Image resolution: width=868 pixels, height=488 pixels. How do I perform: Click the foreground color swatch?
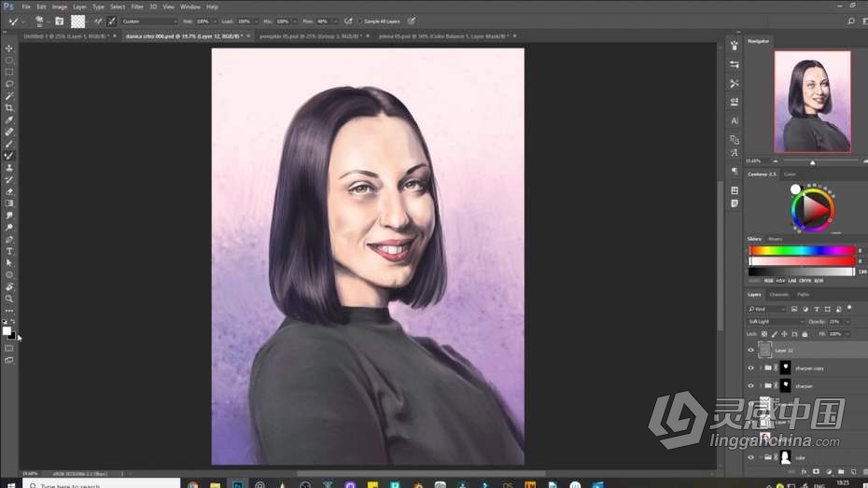tap(7, 330)
